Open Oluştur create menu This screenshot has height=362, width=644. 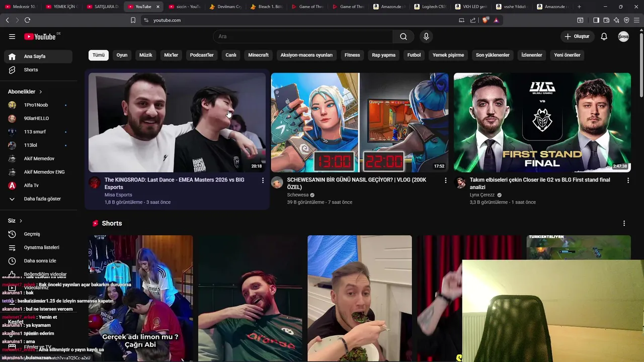(x=577, y=37)
